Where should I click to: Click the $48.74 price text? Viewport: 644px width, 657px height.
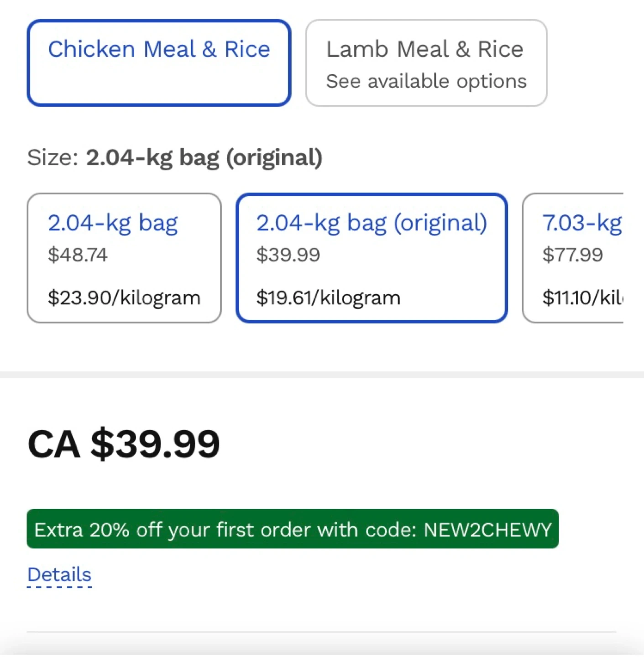(x=78, y=255)
